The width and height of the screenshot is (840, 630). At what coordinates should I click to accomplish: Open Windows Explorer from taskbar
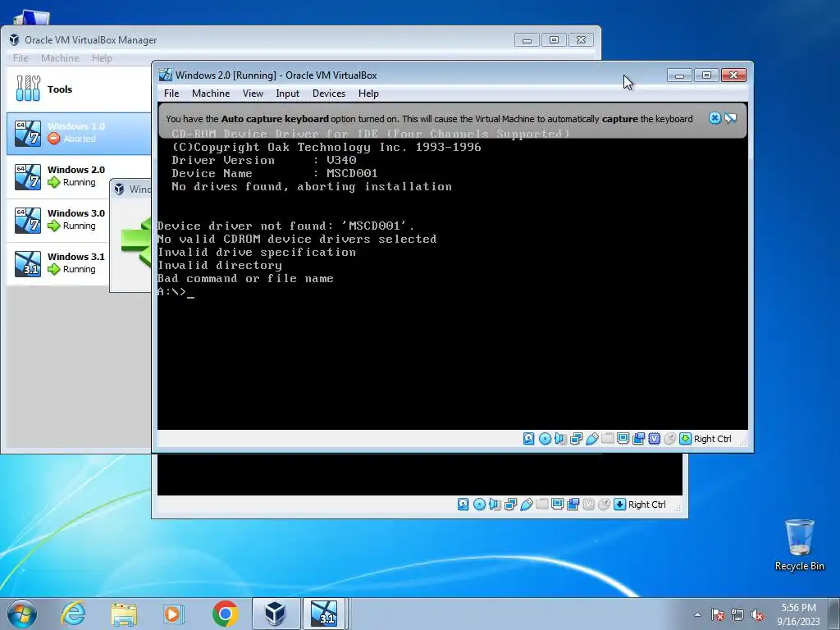[124, 614]
